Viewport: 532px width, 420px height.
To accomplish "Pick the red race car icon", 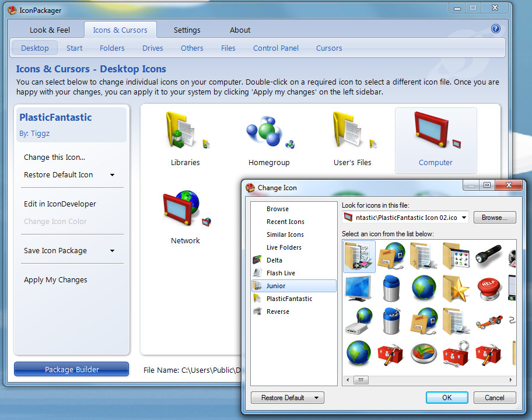I will click(489, 321).
